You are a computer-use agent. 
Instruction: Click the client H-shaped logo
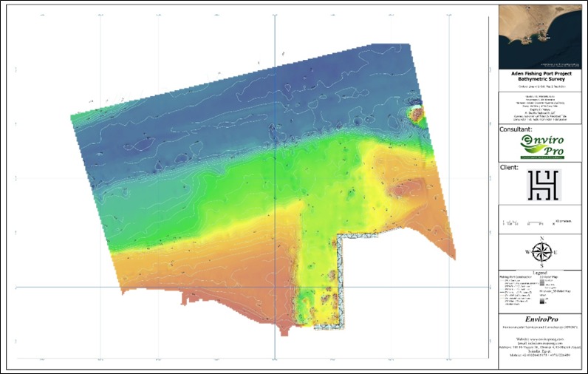coord(542,184)
